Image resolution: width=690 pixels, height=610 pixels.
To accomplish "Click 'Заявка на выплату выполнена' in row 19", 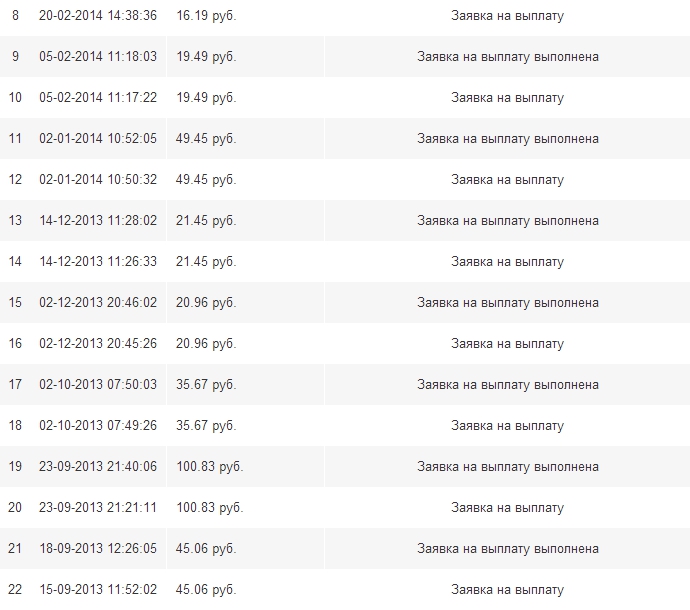I will pyautogui.click(x=507, y=467).
